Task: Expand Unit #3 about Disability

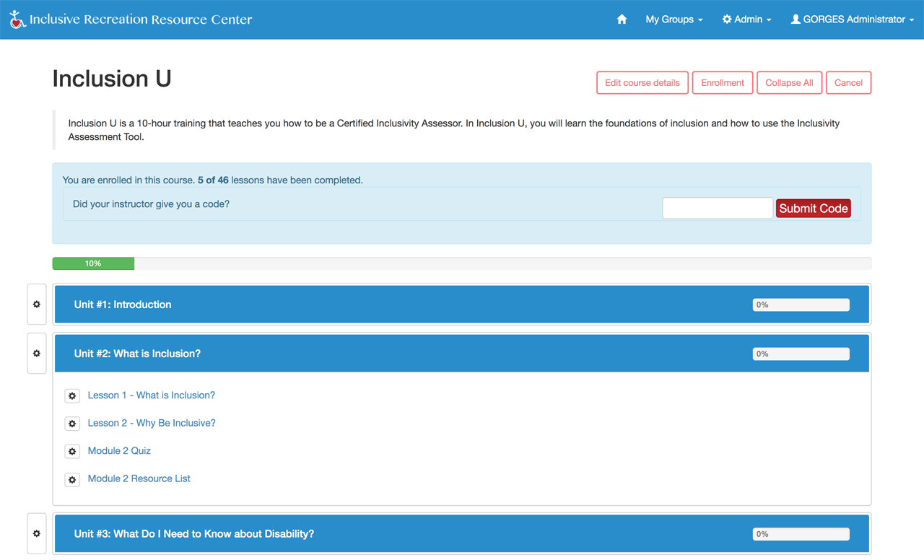Action: point(462,534)
